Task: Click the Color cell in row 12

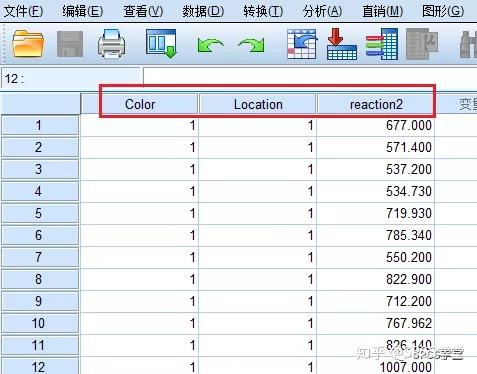Action: coord(140,366)
